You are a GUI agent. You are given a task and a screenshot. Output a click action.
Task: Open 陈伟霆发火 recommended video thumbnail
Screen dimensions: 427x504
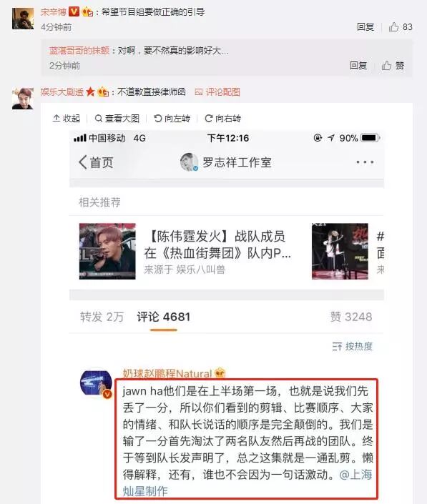click(107, 251)
